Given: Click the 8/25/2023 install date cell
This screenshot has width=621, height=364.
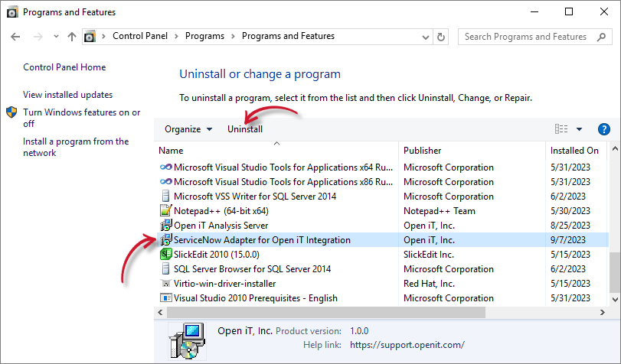Looking at the screenshot, I should (x=570, y=226).
